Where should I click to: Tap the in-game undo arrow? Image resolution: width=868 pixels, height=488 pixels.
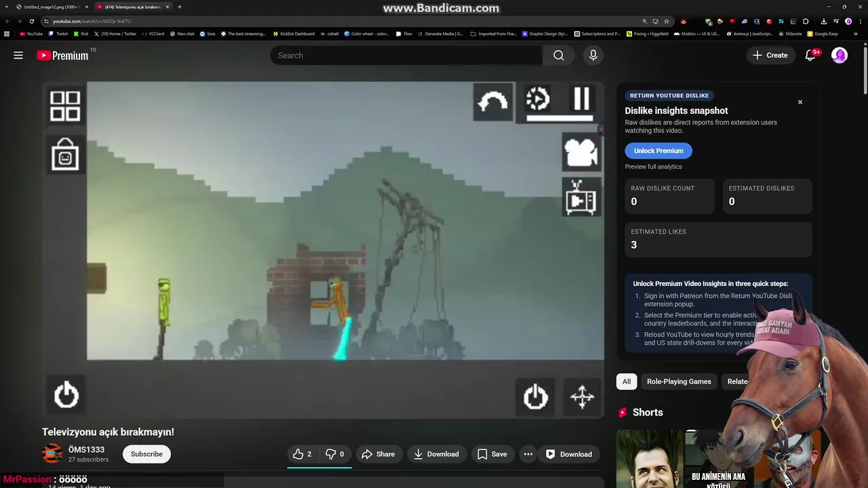[493, 102]
